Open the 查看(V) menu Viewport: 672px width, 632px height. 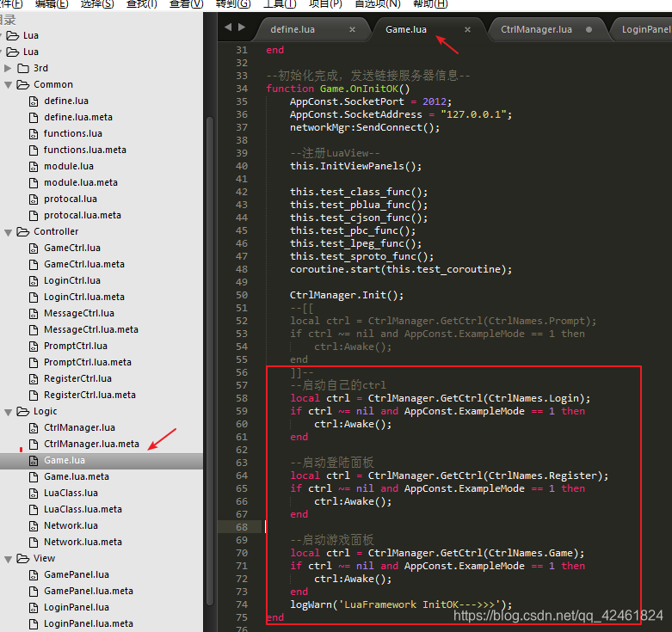[x=187, y=4]
